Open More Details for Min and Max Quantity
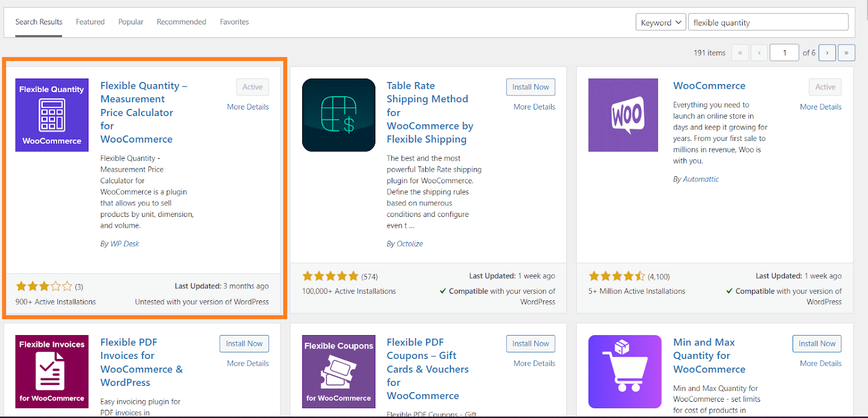Image resolution: width=868 pixels, height=418 pixels. tap(821, 363)
